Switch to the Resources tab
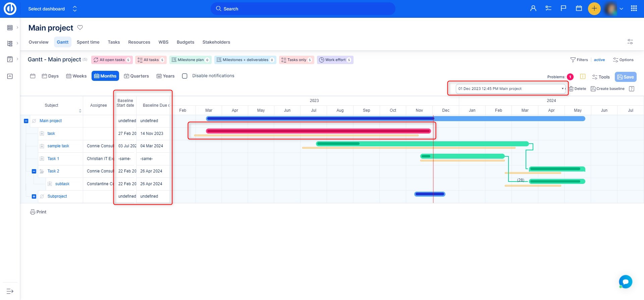644x300 pixels. tap(139, 42)
